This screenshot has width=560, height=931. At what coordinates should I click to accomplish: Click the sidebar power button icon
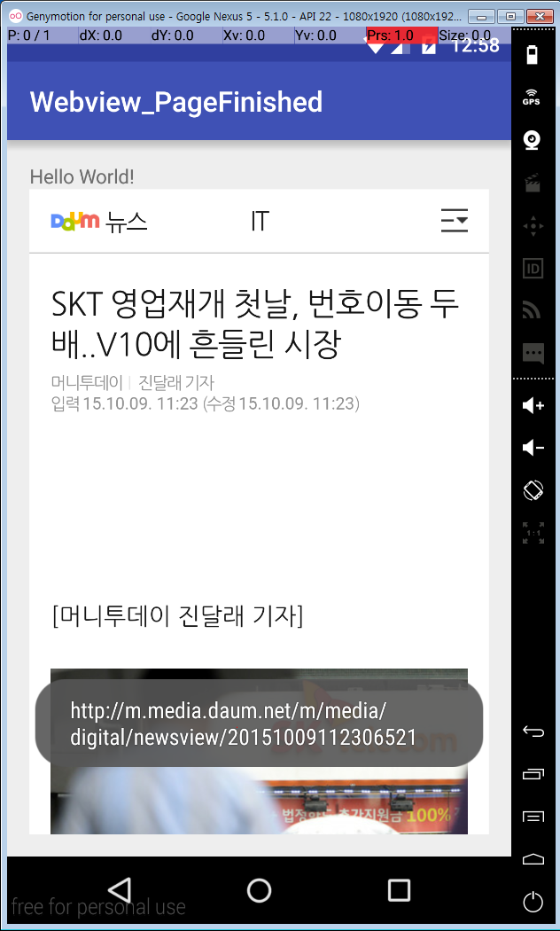[x=533, y=902]
